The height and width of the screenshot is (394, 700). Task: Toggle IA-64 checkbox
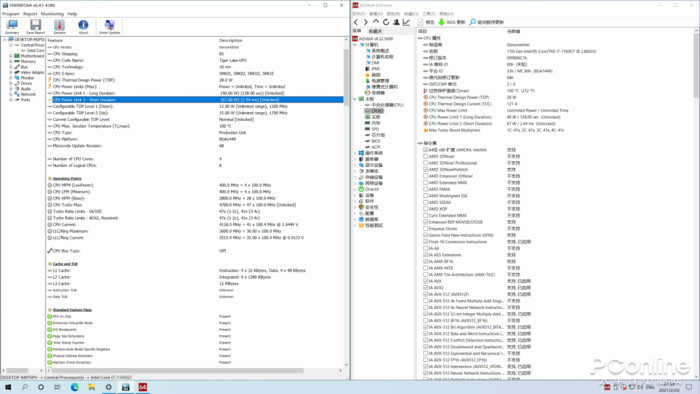[425, 248]
